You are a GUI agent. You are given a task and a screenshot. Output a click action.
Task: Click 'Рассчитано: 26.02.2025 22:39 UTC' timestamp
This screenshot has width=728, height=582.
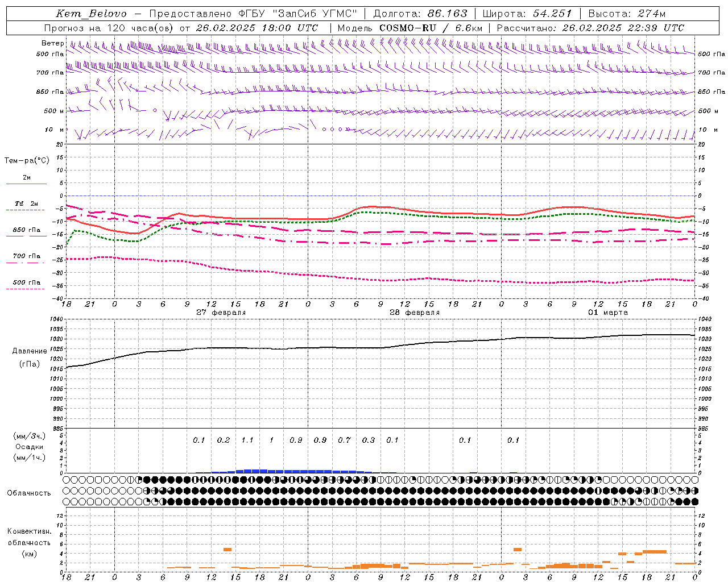tap(590, 28)
